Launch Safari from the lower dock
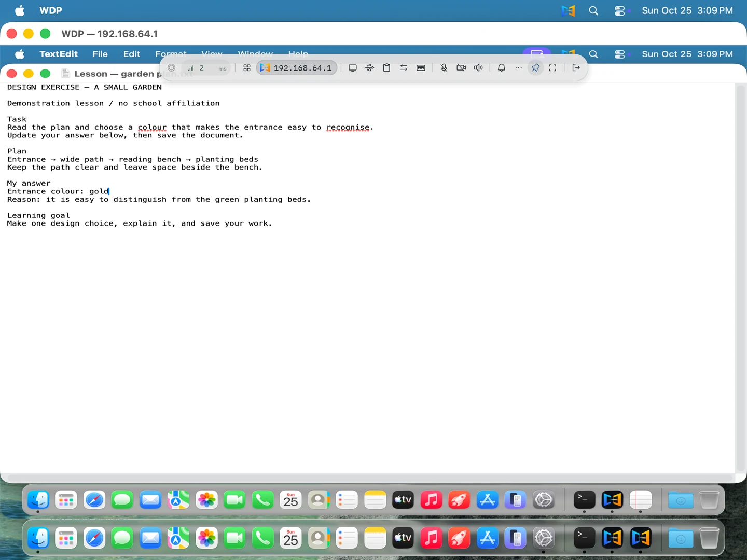This screenshot has height=560, width=747. click(x=94, y=538)
